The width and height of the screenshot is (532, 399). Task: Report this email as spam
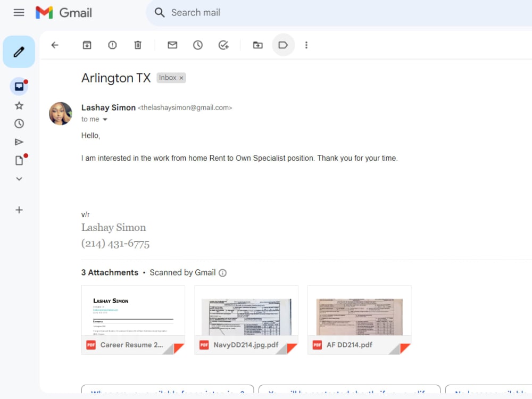click(x=112, y=45)
